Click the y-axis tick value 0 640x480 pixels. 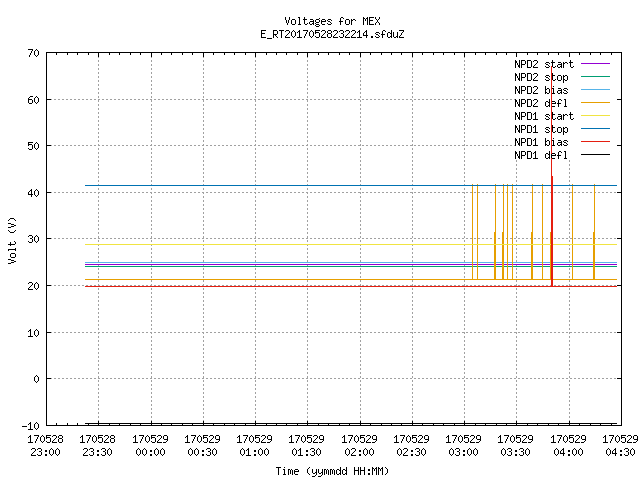pos(36,379)
